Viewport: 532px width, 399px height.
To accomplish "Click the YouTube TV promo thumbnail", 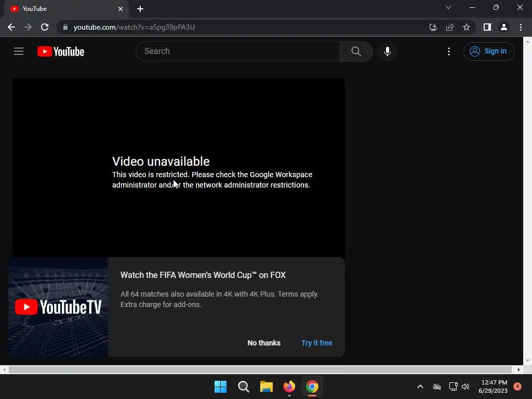I will click(x=58, y=307).
